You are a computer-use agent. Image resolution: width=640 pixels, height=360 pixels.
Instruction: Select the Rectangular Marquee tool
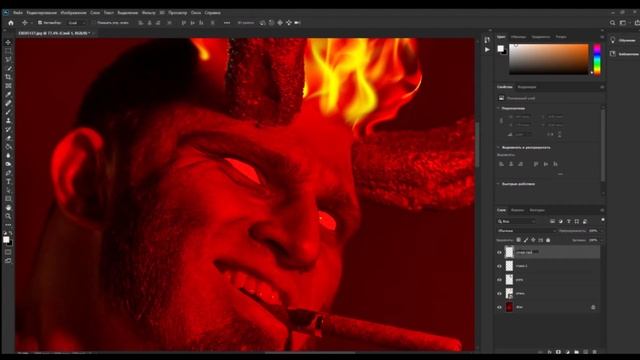[8, 51]
